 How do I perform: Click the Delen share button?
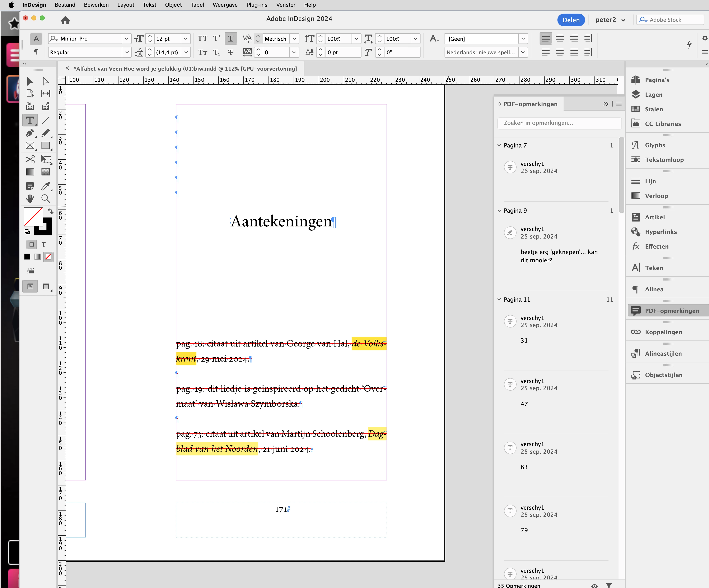(x=571, y=20)
